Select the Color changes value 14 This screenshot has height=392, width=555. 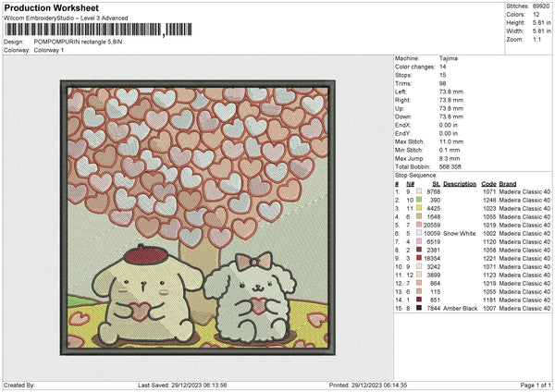tap(442, 67)
